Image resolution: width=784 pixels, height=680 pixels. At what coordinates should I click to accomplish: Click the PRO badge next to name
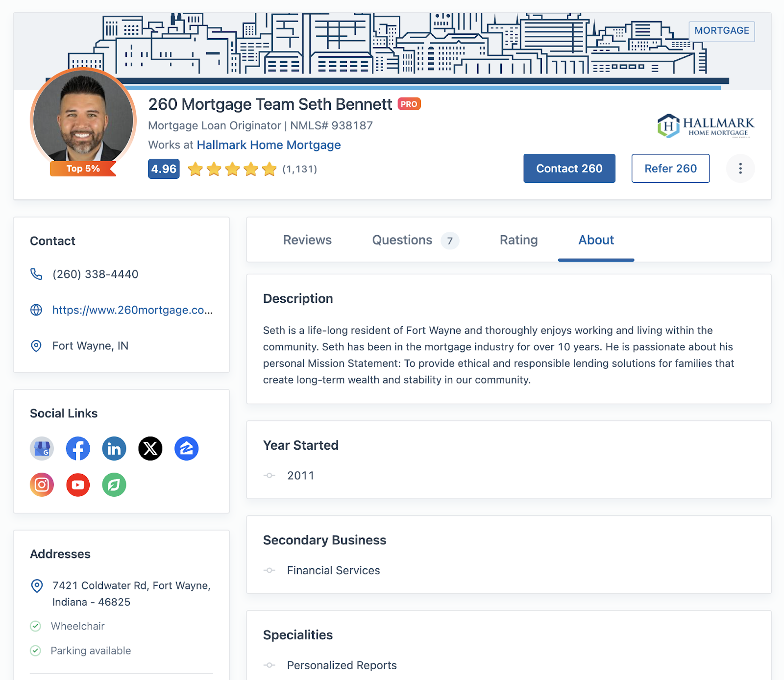click(409, 104)
